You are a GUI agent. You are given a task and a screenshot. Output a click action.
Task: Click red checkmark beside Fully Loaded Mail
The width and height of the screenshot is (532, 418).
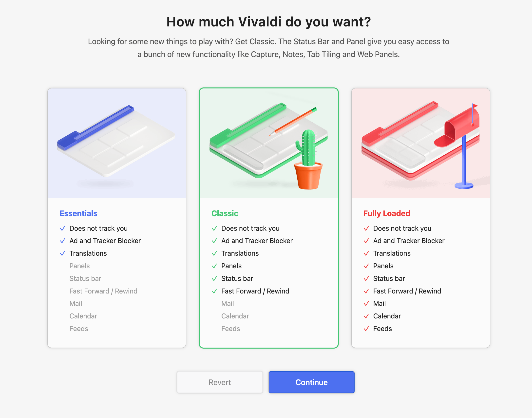(x=366, y=303)
